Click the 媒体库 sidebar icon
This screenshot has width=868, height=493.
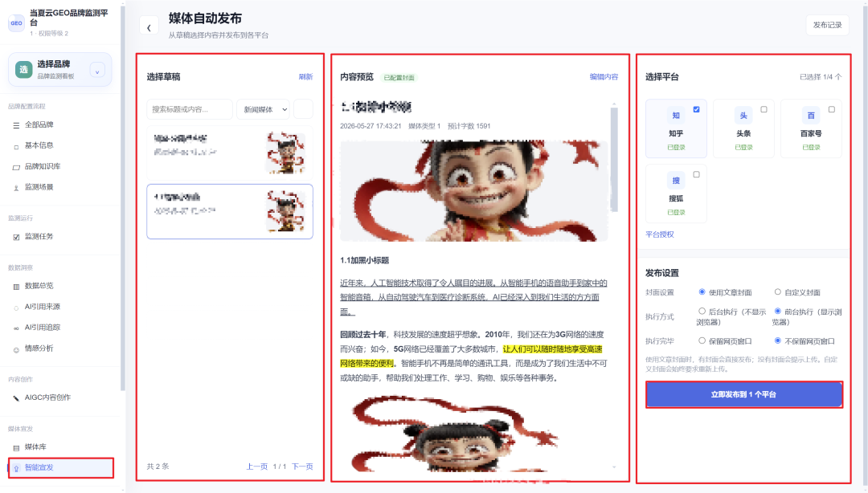(16, 447)
